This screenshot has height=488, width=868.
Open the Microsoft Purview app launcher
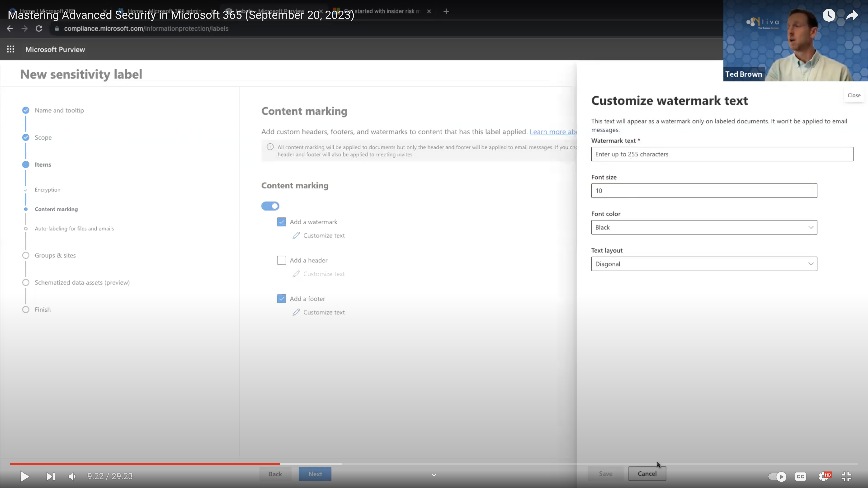[10, 50]
